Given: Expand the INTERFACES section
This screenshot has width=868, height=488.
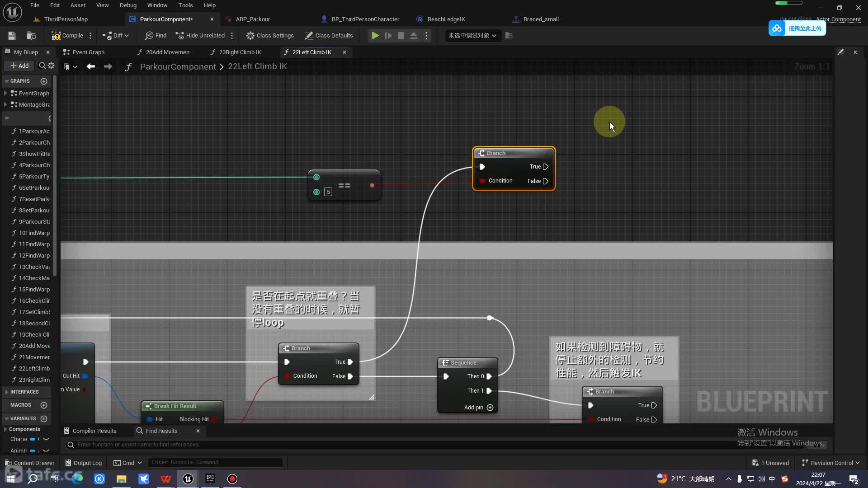Looking at the screenshot, I should click(7, 392).
